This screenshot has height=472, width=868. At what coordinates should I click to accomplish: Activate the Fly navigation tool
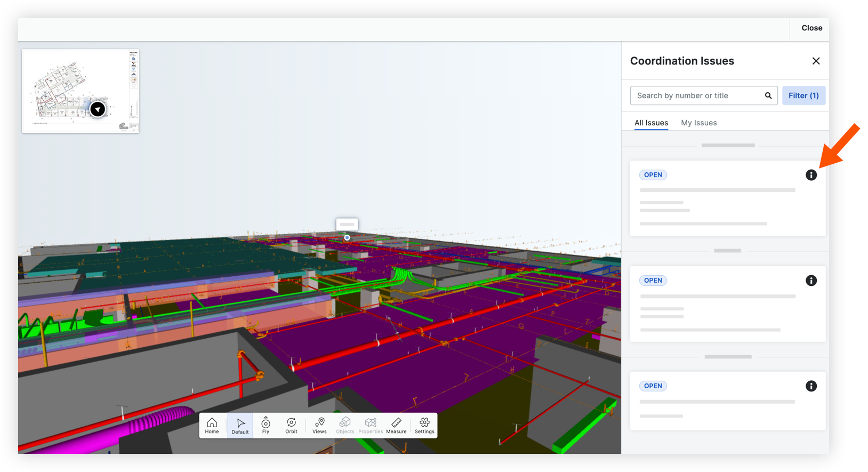[266, 426]
